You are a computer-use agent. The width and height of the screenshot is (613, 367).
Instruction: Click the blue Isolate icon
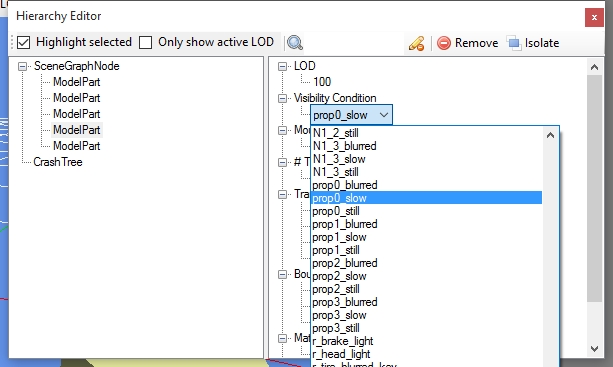pos(514,43)
